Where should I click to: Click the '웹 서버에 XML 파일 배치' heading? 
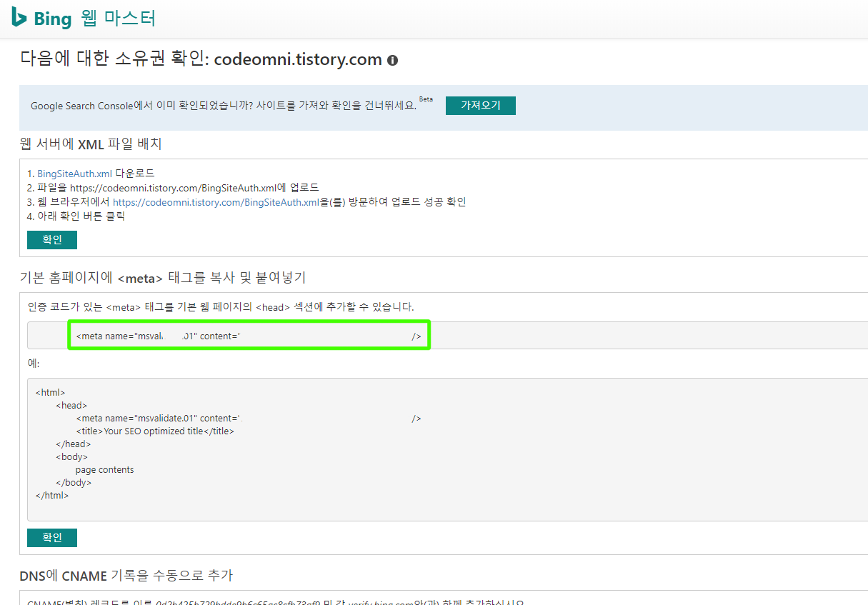pyautogui.click(x=91, y=144)
